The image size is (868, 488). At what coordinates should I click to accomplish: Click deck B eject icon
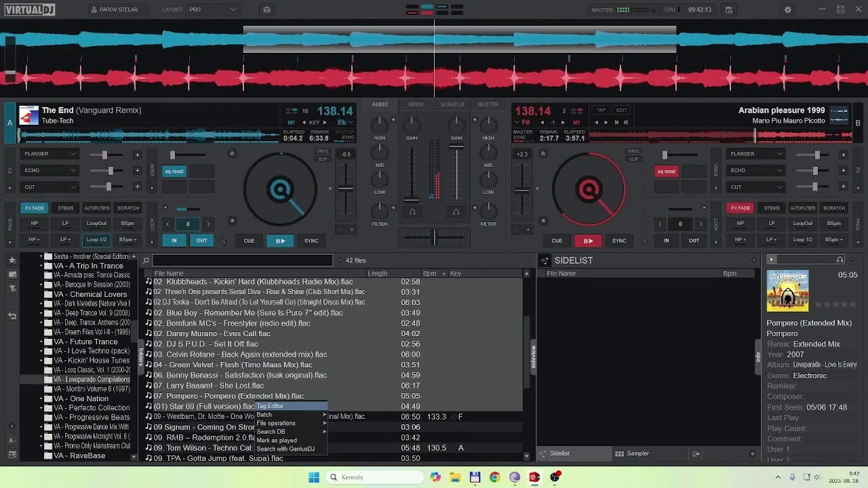pos(544,153)
